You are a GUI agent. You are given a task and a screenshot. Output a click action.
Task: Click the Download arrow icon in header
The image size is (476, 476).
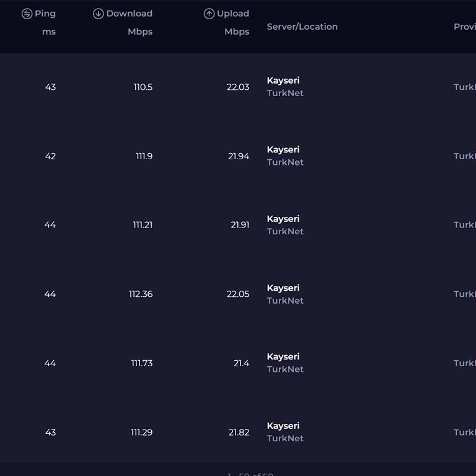tap(98, 14)
